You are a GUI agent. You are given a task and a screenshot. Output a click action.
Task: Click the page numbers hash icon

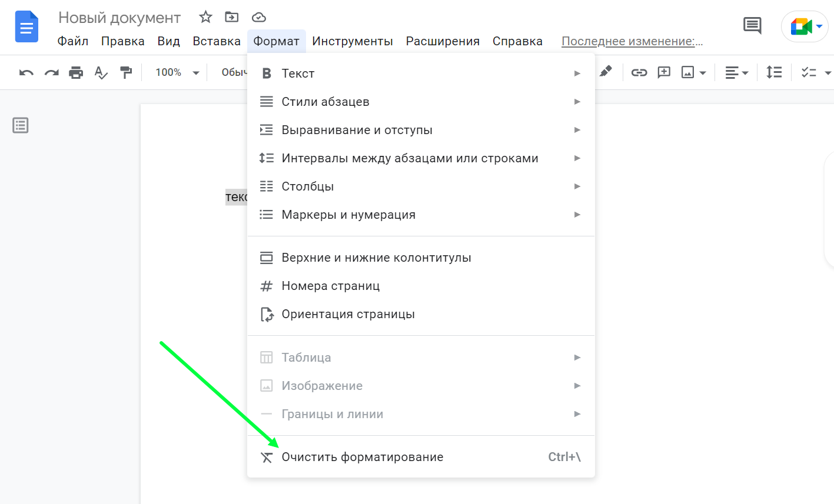[267, 286]
